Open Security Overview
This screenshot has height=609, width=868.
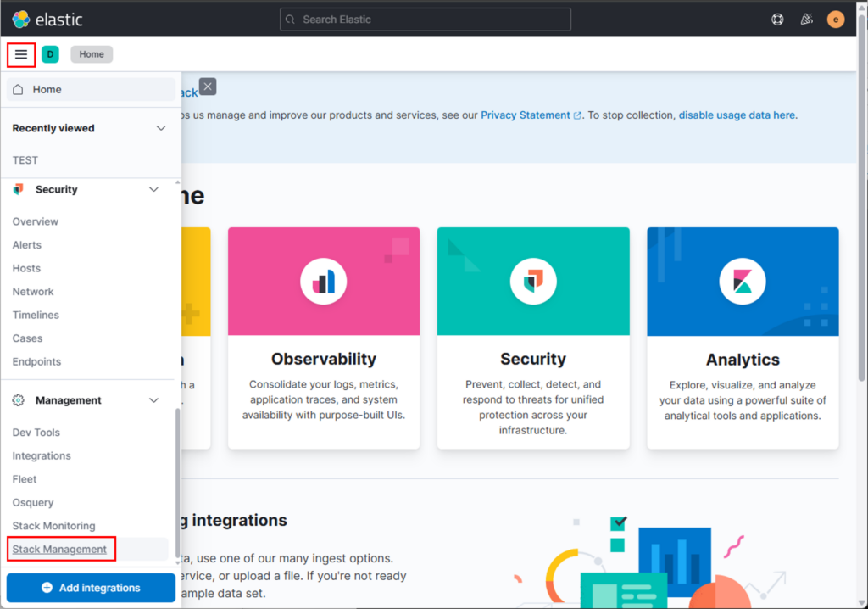pos(36,221)
